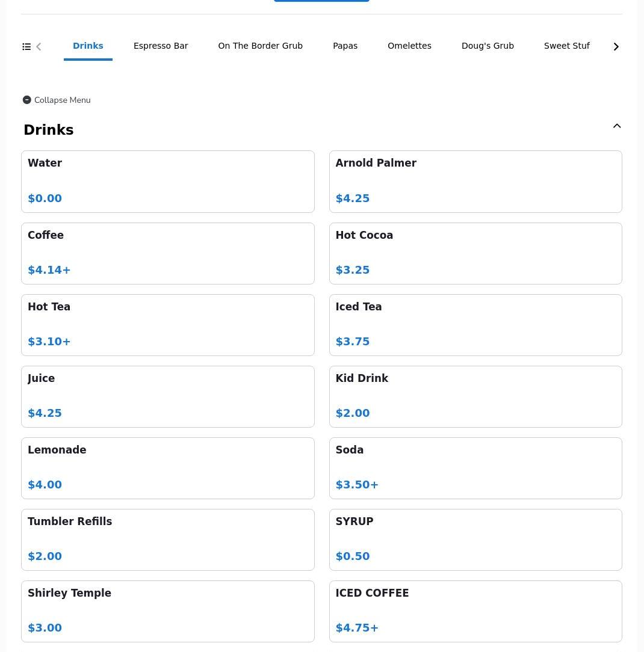Viewport: 644px width, 652px height.
Task: Choose the Kid Drink item
Action: coord(475,396)
